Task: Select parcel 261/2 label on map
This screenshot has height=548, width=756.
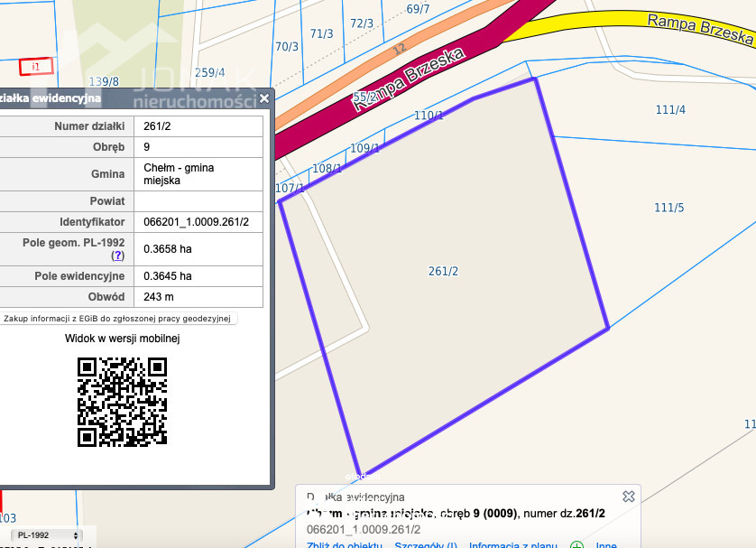Action: pos(443,271)
